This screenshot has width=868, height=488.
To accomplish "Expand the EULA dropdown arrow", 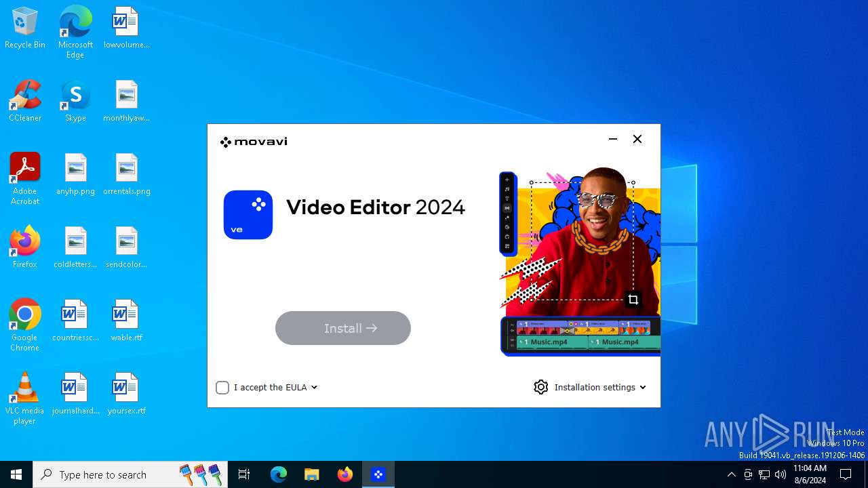I will [314, 388].
